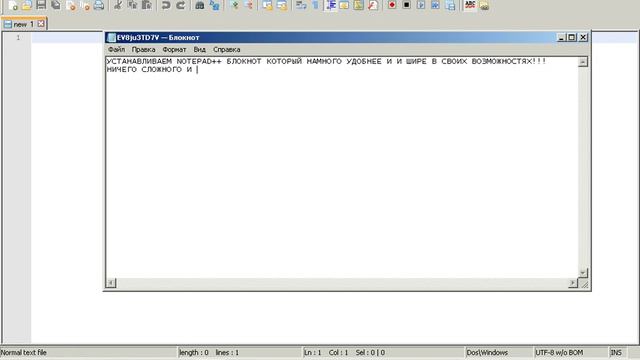640x360 pixels.
Task: Click 'Dos\Windows' line ending status field
Action: coord(487,352)
